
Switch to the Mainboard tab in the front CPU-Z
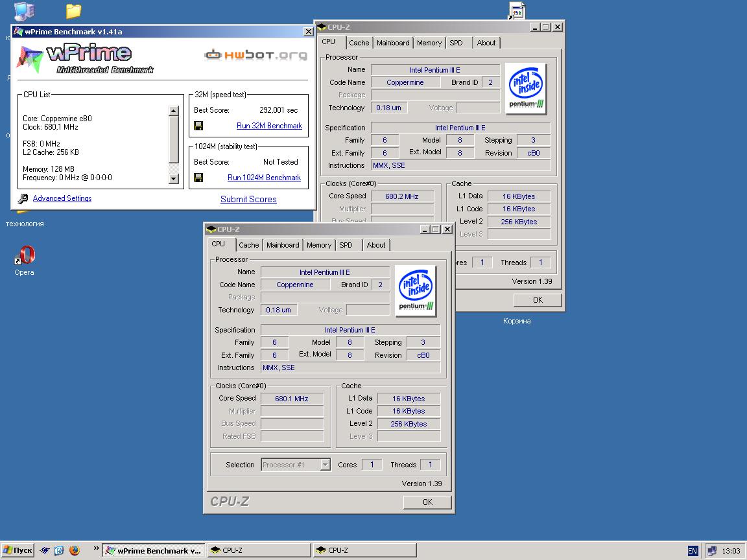click(283, 245)
